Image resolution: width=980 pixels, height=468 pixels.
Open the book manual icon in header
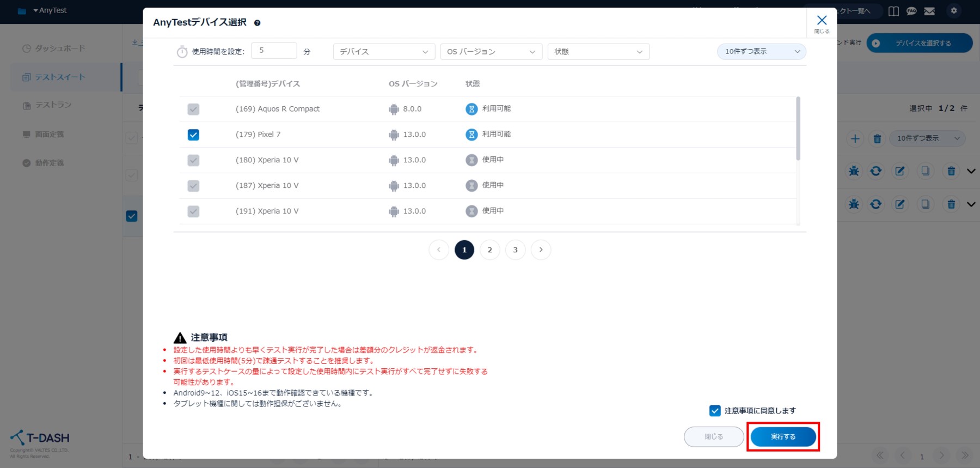point(893,11)
